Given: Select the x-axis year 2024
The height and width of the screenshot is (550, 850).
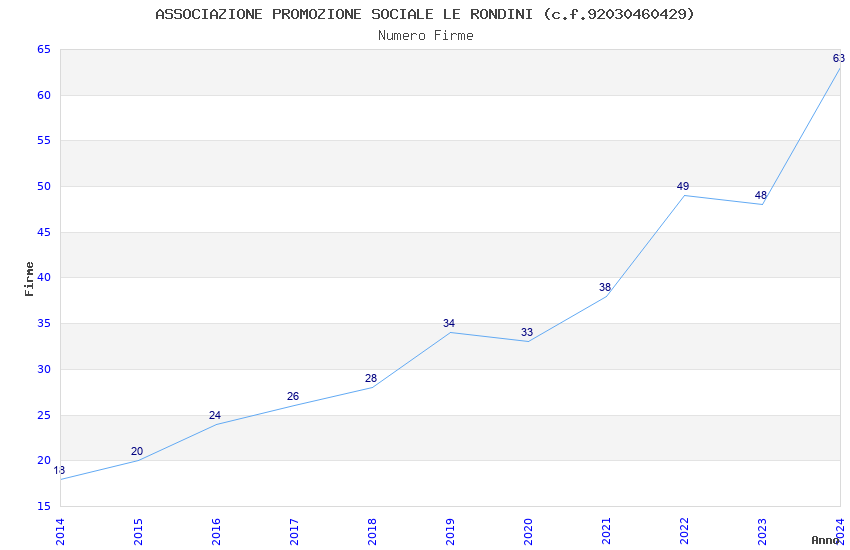Looking at the screenshot, I should click(840, 532).
